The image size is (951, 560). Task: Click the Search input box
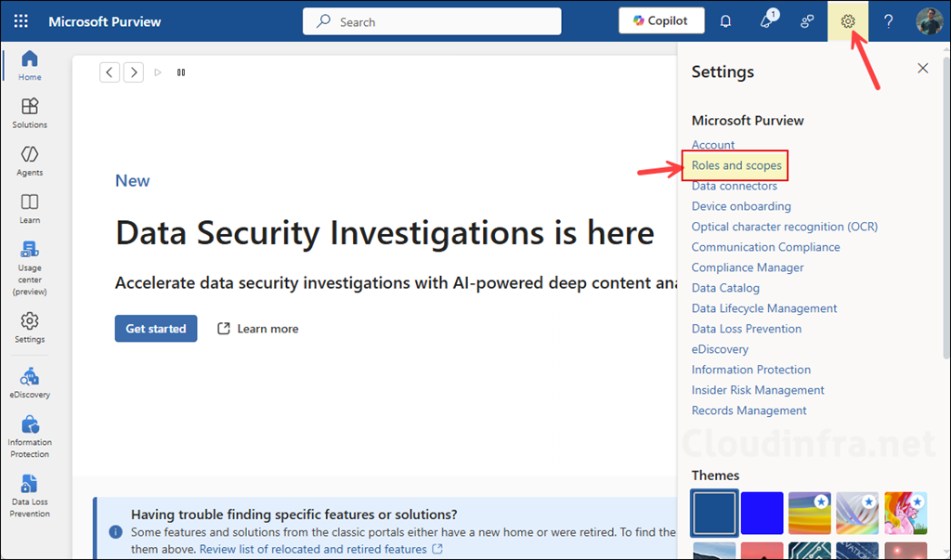(432, 21)
